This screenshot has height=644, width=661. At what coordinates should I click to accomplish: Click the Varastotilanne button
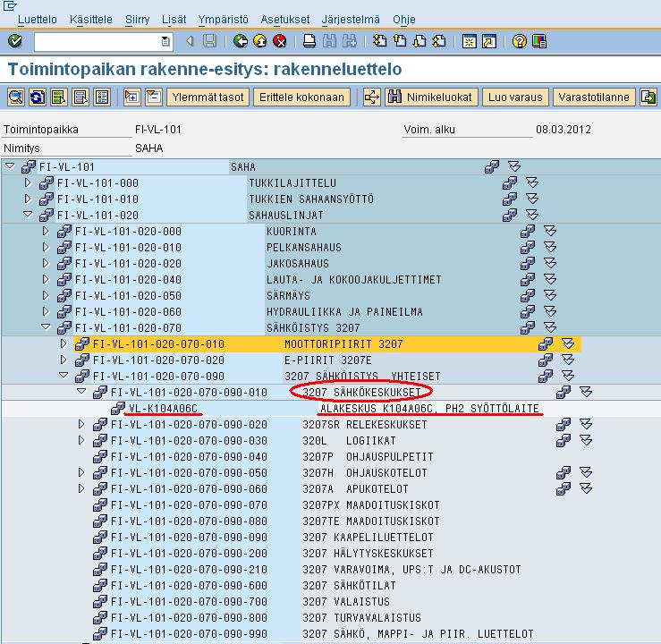click(x=594, y=97)
